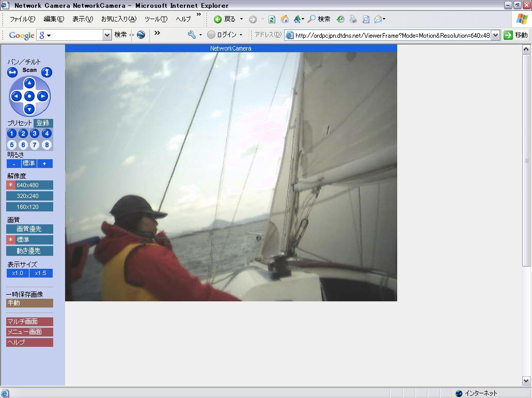This screenshot has height=398, width=532.
Task: Select 320x240 resolution
Action: (x=29, y=196)
